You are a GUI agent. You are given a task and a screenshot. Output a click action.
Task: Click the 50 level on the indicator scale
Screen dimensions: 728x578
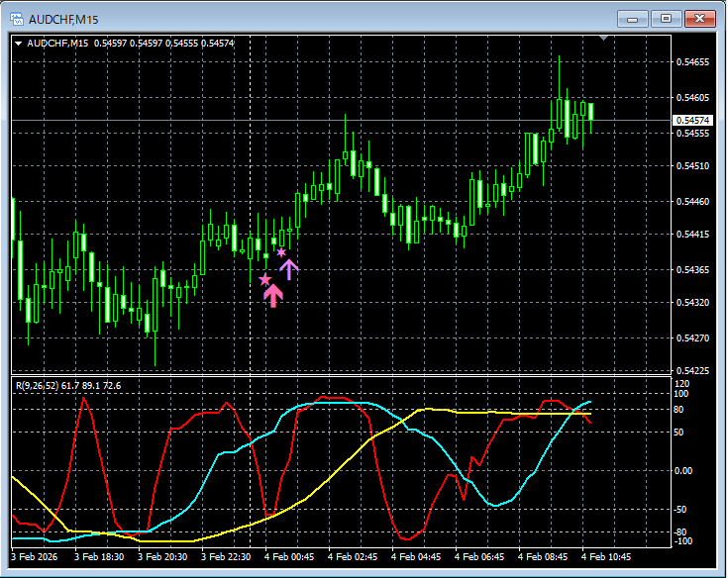pos(678,433)
